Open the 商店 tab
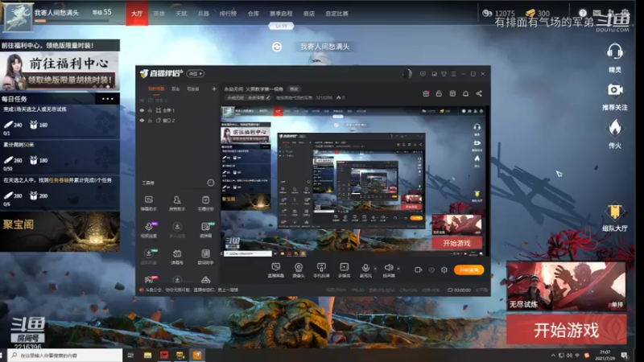The image size is (644, 362). [309, 14]
